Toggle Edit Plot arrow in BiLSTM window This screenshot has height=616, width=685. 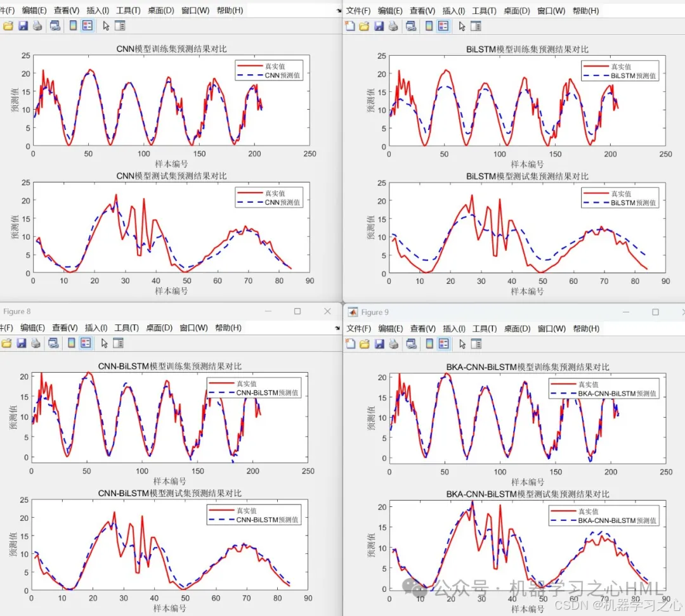[x=462, y=26]
